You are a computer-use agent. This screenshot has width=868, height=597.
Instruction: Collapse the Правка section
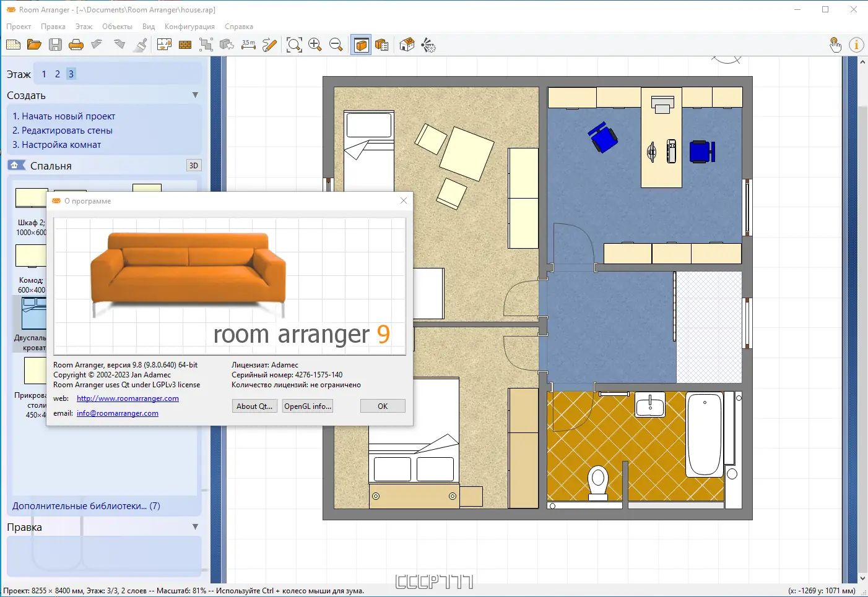tap(195, 526)
